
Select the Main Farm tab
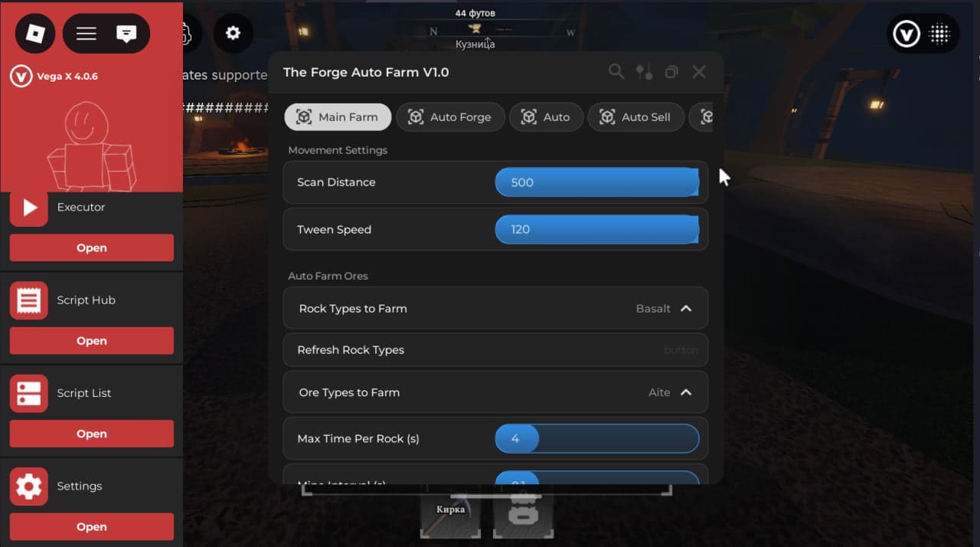[338, 117]
